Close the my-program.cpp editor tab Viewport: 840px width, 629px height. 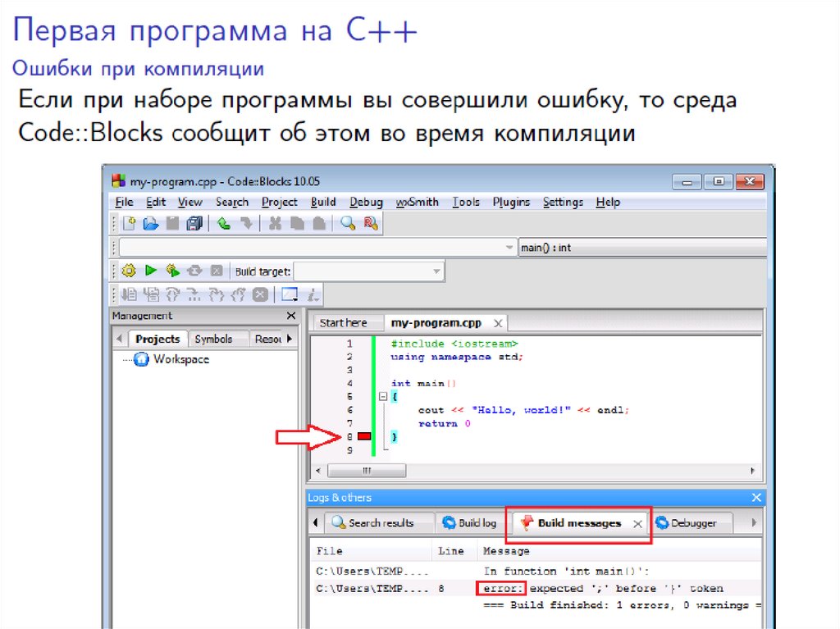497,323
